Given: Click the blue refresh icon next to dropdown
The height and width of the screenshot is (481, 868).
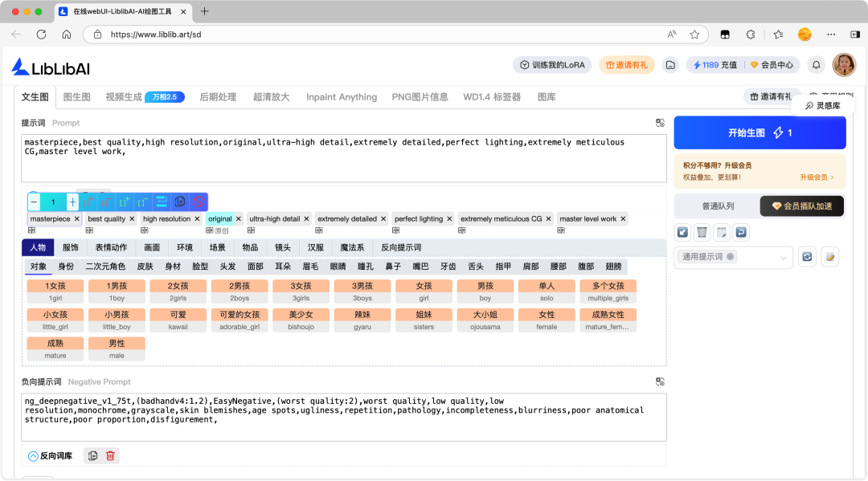Looking at the screenshot, I should (807, 257).
